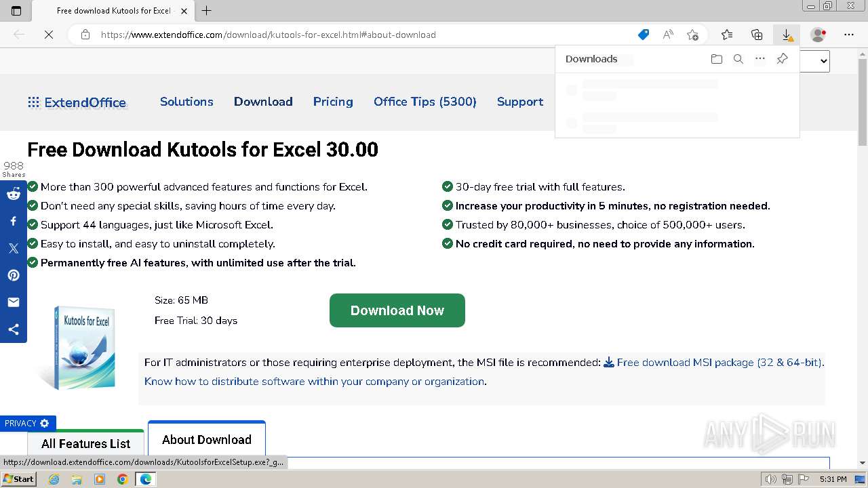Viewport: 868px width, 488px height.
Task: Share page on X
Action: click(x=14, y=248)
